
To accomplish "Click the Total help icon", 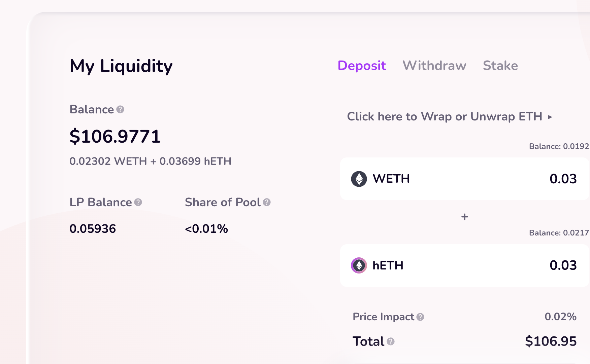I will (x=391, y=342).
